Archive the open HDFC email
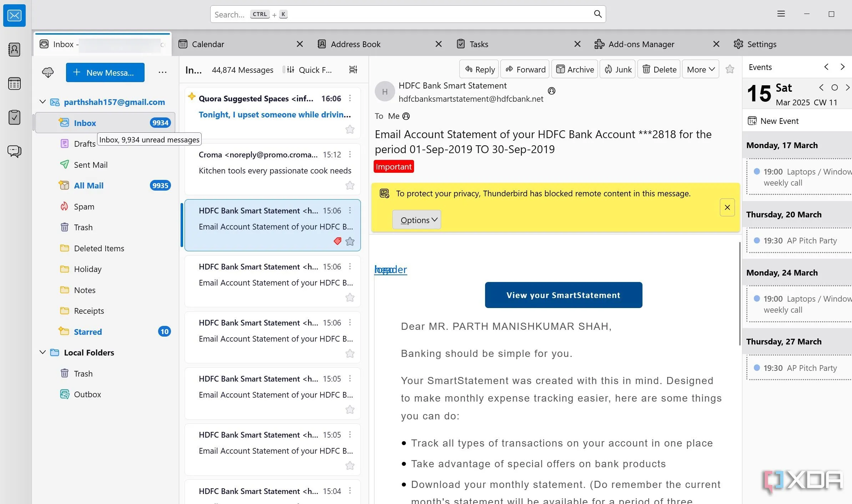 point(575,70)
